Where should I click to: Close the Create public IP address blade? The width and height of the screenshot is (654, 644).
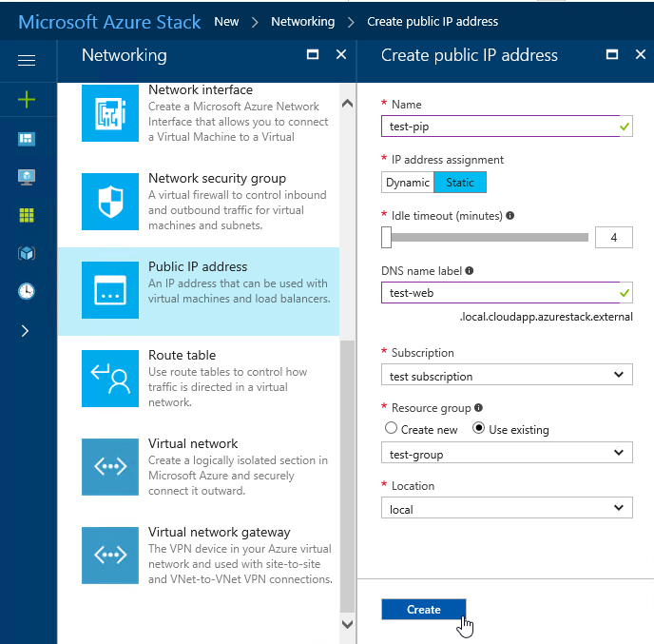click(641, 54)
